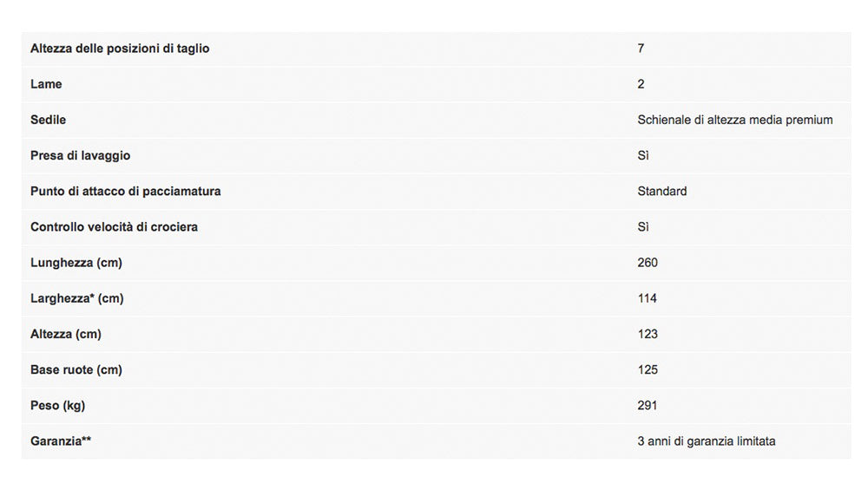Click '3 anni di garanzia limitata' text
Screen dimensions: 868x496
[x=706, y=441]
